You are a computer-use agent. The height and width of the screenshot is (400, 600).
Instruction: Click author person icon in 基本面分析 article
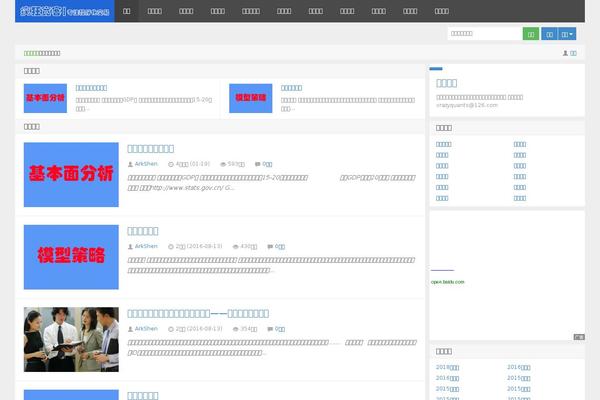tap(130, 164)
